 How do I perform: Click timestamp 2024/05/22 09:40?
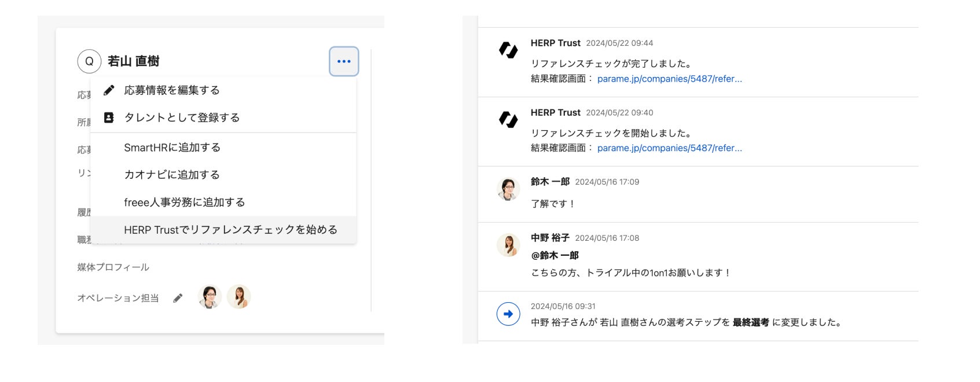click(619, 113)
